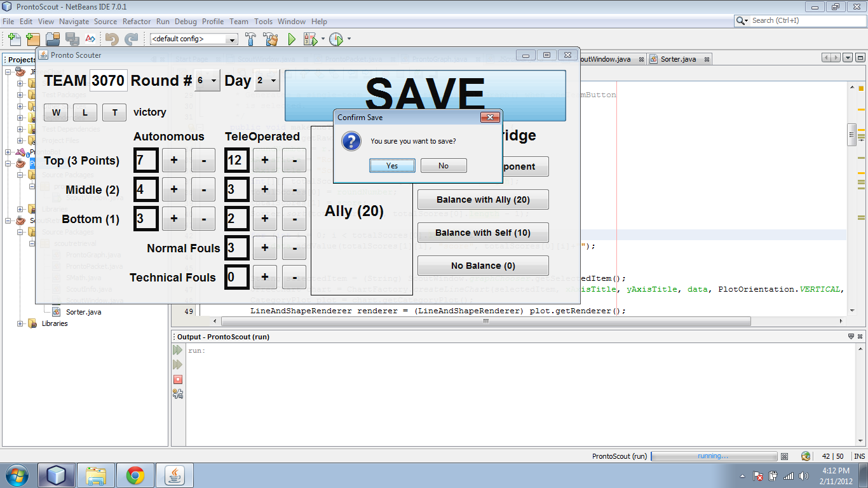Click the NetBeans cube icon in the taskbar
The image size is (868, 488).
pos(57,475)
